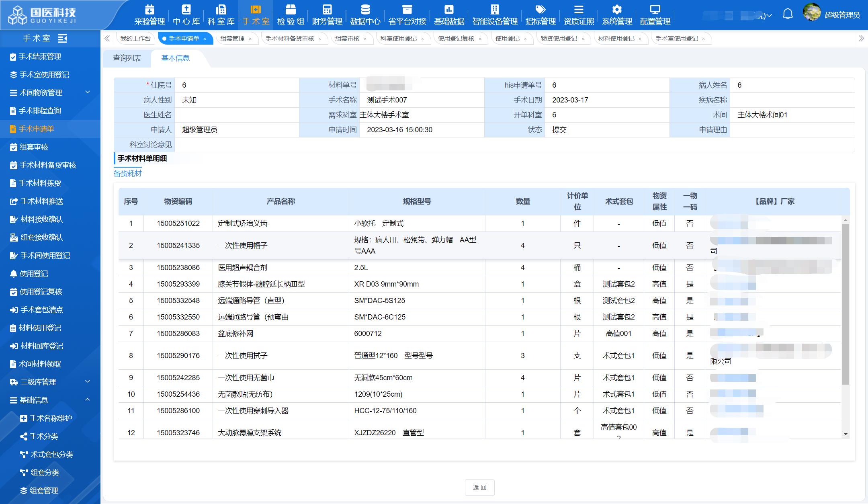Select 手术室 module icon

click(256, 10)
